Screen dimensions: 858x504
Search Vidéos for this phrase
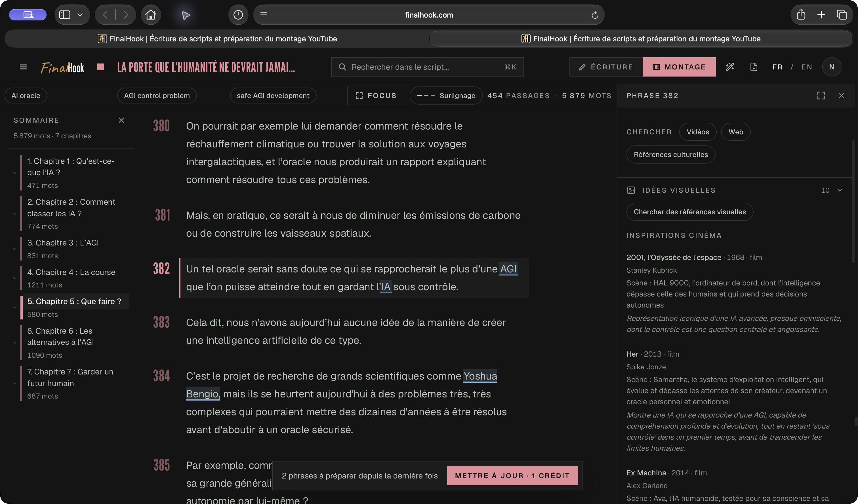[698, 132]
